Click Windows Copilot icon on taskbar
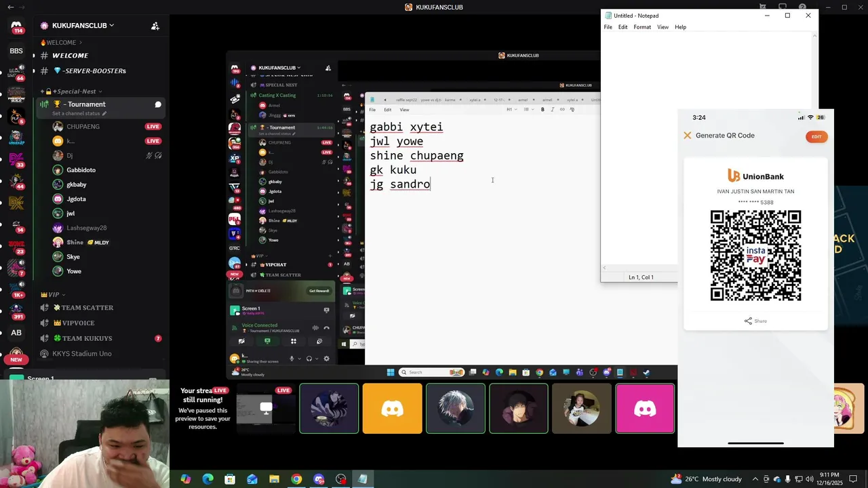The height and width of the screenshot is (488, 868). [x=186, y=479]
